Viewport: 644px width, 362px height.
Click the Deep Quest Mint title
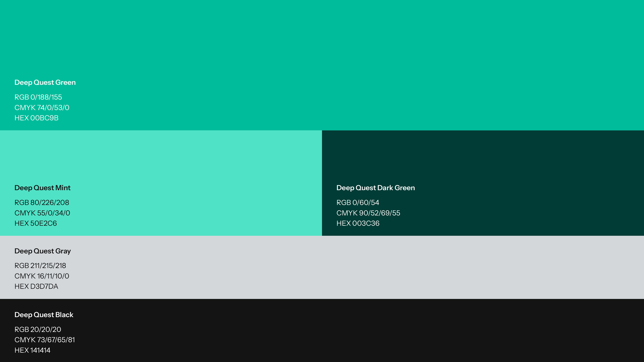(x=42, y=188)
